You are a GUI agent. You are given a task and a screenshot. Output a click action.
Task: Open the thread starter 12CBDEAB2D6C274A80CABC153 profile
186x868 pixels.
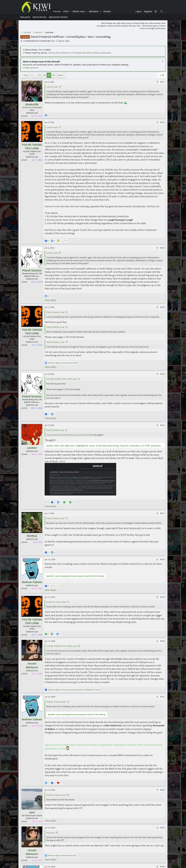pyautogui.click(x=39, y=41)
